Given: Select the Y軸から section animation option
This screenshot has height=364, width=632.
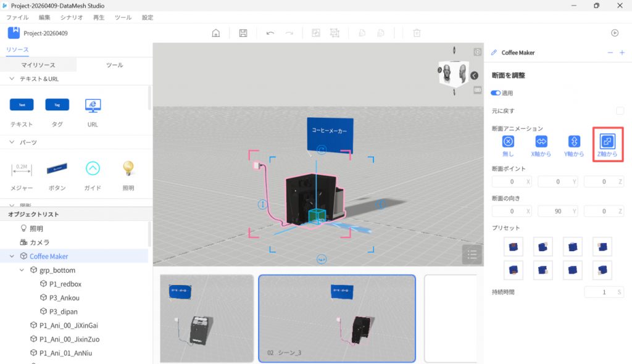Looking at the screenshot, I should [574, 141].
